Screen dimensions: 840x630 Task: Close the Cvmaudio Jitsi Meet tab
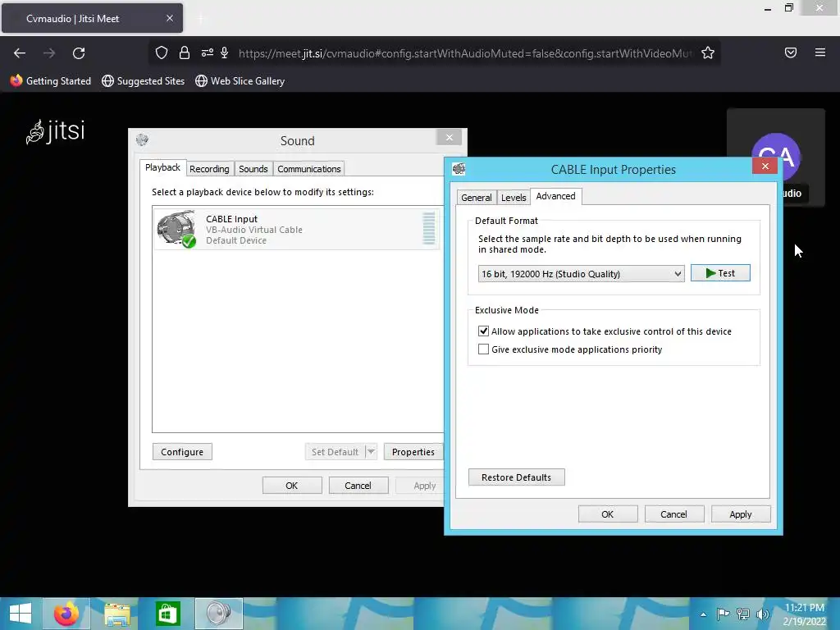coord(169,18)
